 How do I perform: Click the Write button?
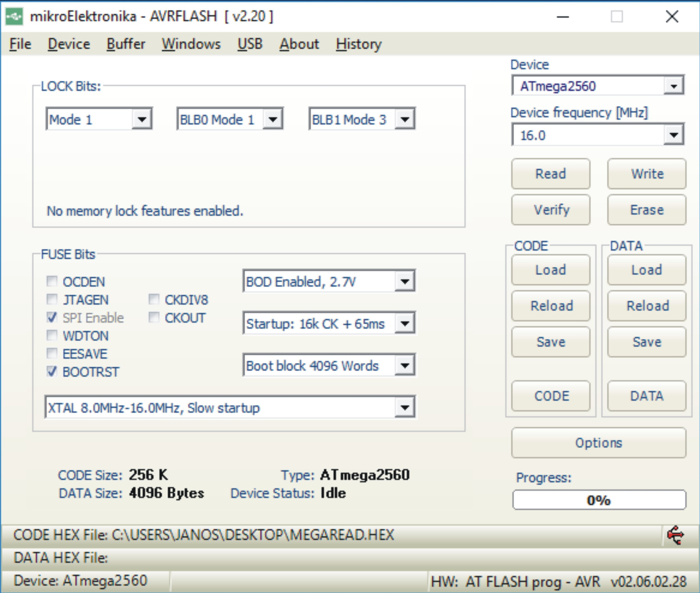tap(647, 174)
